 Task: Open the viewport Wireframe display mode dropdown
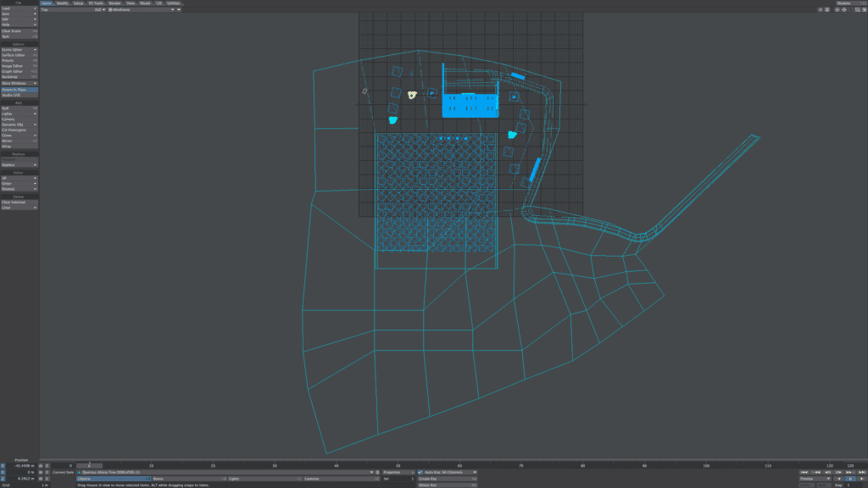(141, 10)
